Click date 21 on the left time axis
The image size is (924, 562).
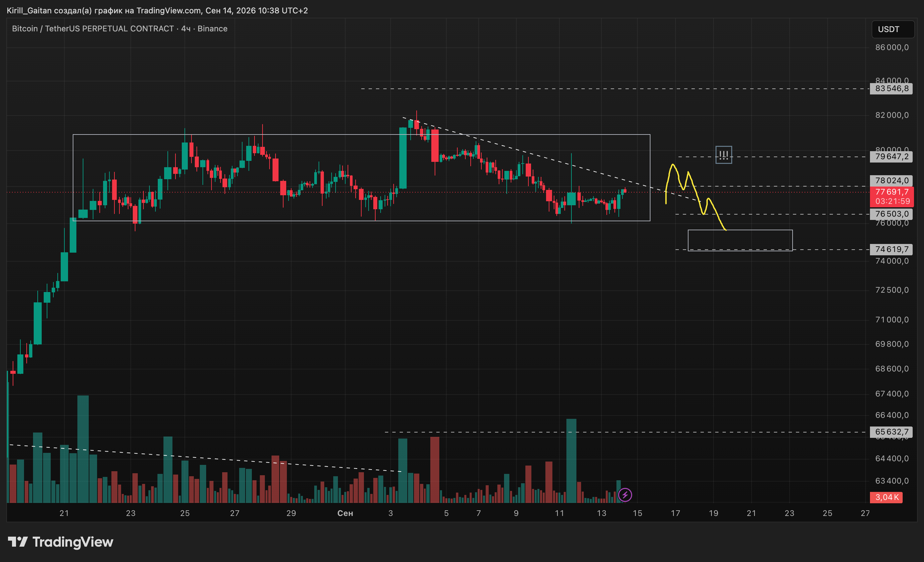(x=64, y=513)
